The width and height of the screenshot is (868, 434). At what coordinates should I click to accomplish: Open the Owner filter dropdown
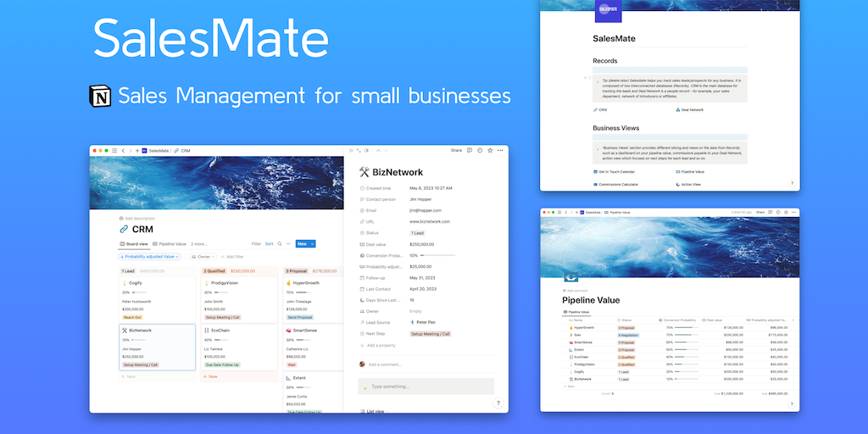tap(203, 257)
